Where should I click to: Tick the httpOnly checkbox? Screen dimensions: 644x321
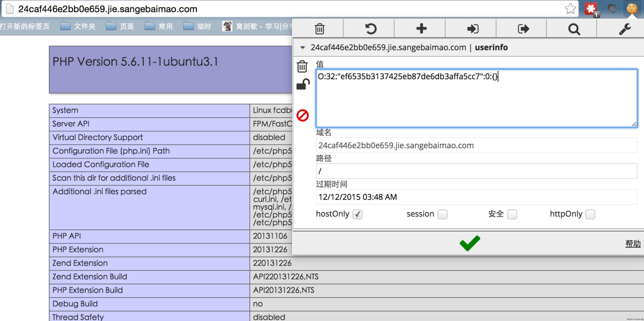[590, 214]
